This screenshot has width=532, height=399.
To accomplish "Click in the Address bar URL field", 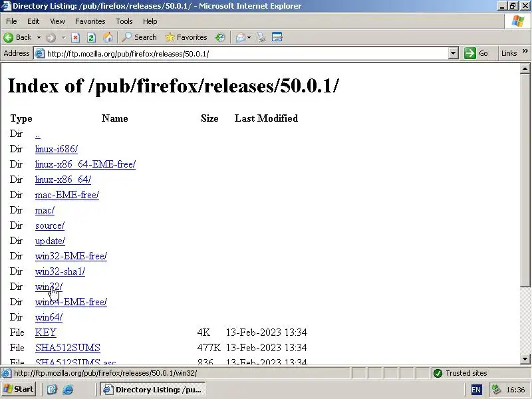I will pyautogui.click(x=246, y=54).
